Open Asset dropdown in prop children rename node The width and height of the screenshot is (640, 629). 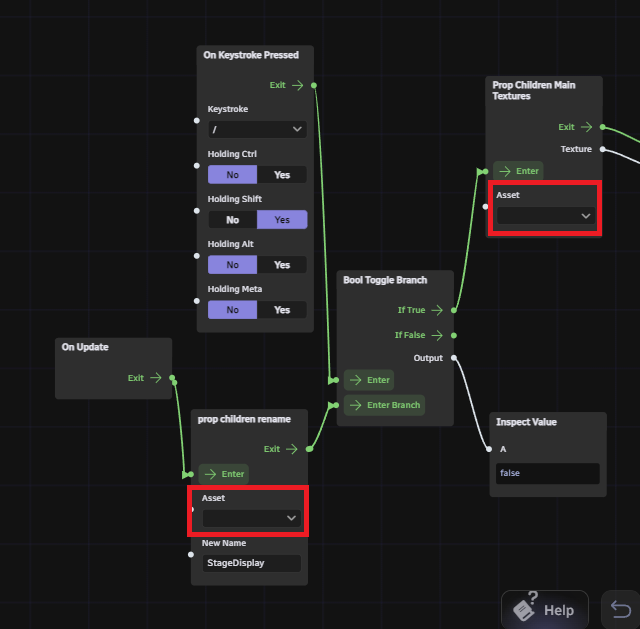coord(251,518)
